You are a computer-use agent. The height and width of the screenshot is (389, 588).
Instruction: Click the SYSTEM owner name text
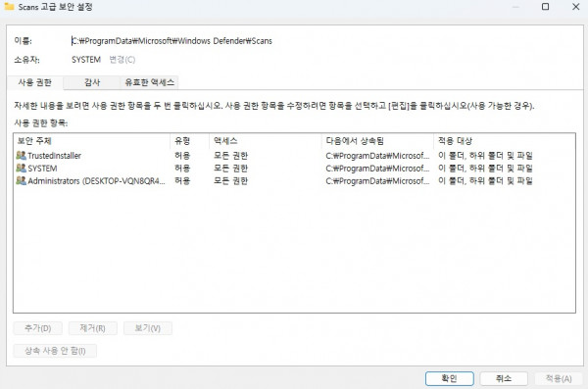tap(86, 60)
